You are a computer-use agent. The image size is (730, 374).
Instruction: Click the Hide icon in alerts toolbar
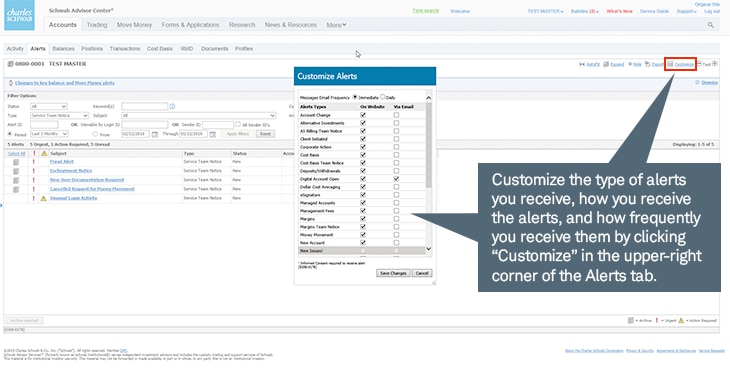tap(630, 64)
